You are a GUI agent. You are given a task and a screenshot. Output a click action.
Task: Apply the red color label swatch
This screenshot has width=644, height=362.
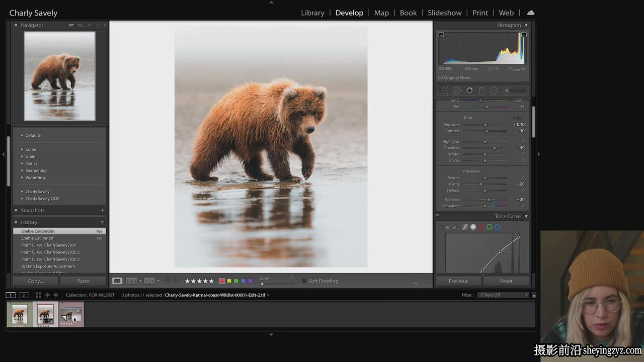pos(222,281)
